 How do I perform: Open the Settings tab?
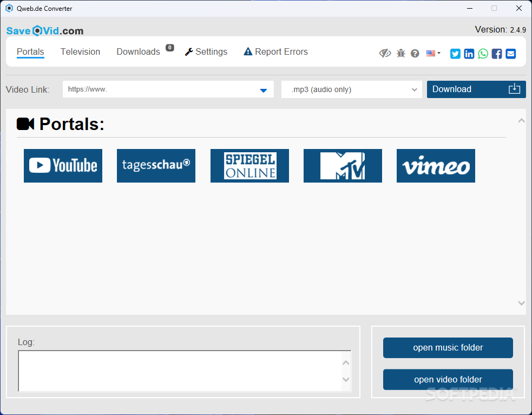[206, 51]
